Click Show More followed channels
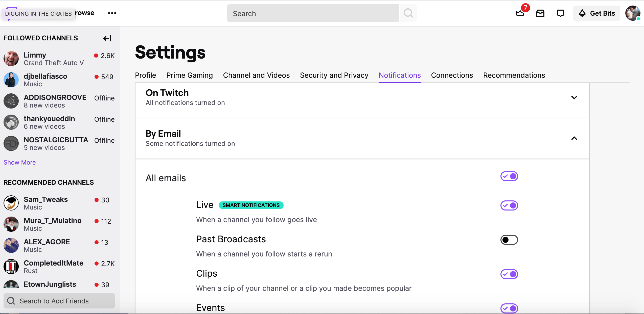Image resolution: width=644 pixels, height=314 pixels. click(20, 162)
